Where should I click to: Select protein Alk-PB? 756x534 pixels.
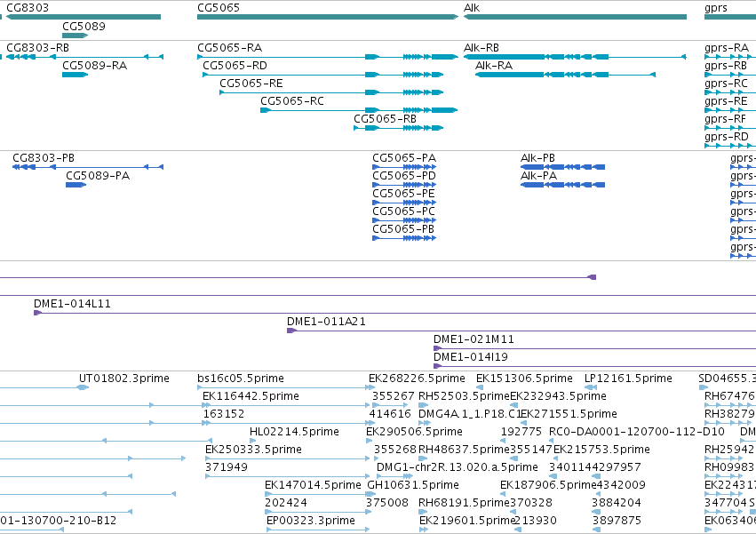pyautogui.click(x=537, y=158)
